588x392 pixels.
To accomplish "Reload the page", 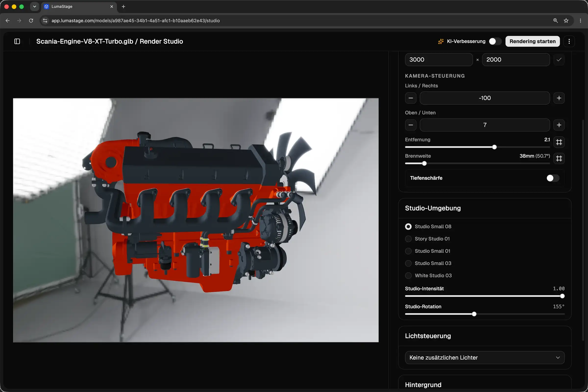I will (x=31, y=21).
